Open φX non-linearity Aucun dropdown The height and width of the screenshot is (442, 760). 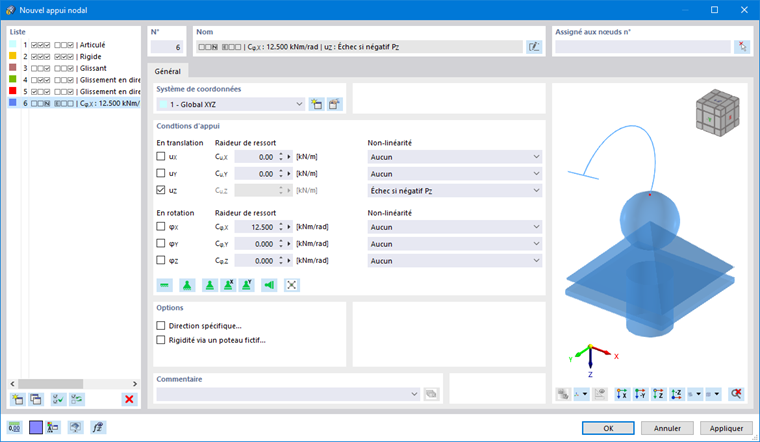pyautogui.click(x=455, y=227)
